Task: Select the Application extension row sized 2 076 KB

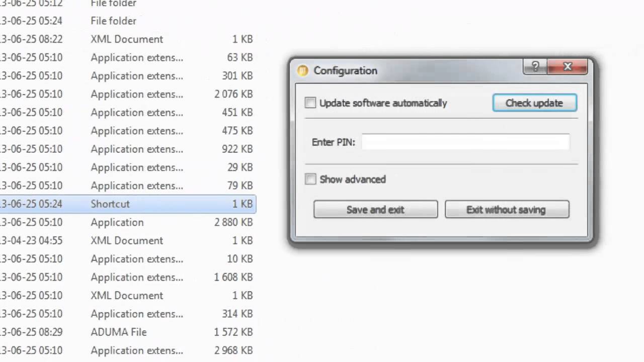Action: (x=128, y=94)
